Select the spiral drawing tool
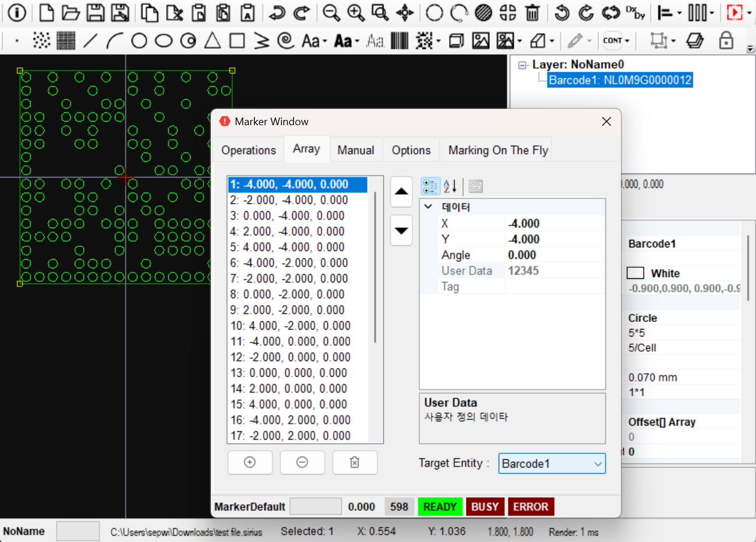 [285, 41]
